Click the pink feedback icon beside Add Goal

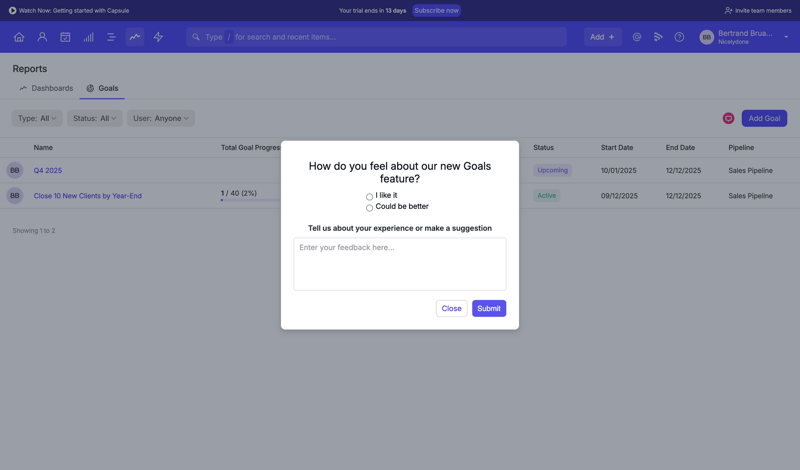pyautogui.click(x=728, y=118)
